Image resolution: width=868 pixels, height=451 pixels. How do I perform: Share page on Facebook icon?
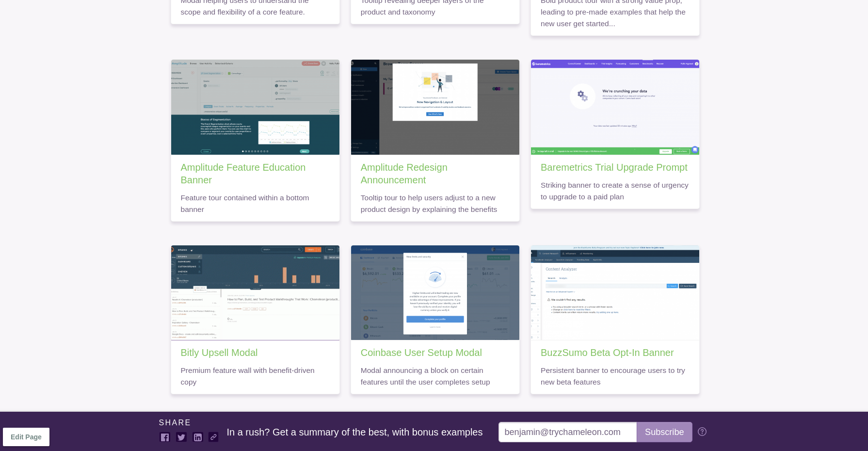(165, 437)
